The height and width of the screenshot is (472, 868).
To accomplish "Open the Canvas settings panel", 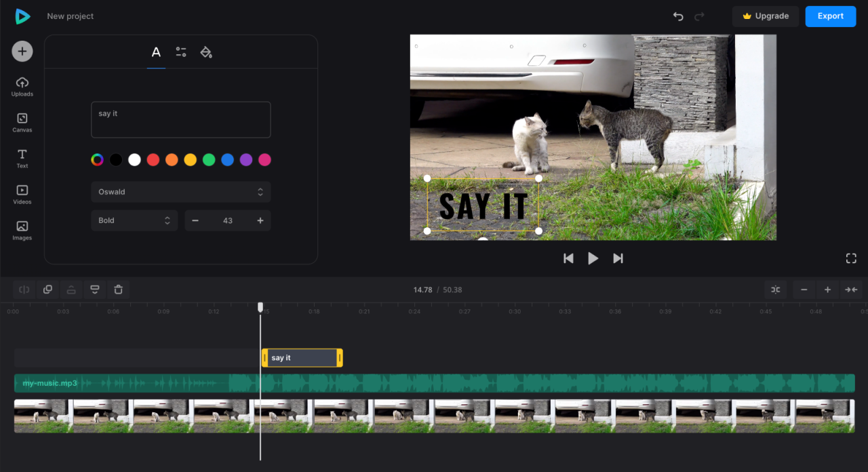I will pyautogui.click(x=22, y=122).
